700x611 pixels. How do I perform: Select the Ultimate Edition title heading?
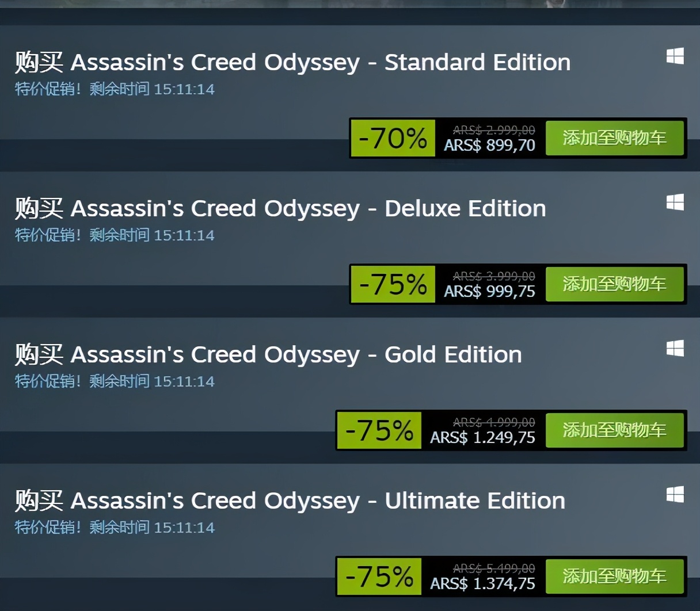(x=290, y=501)
